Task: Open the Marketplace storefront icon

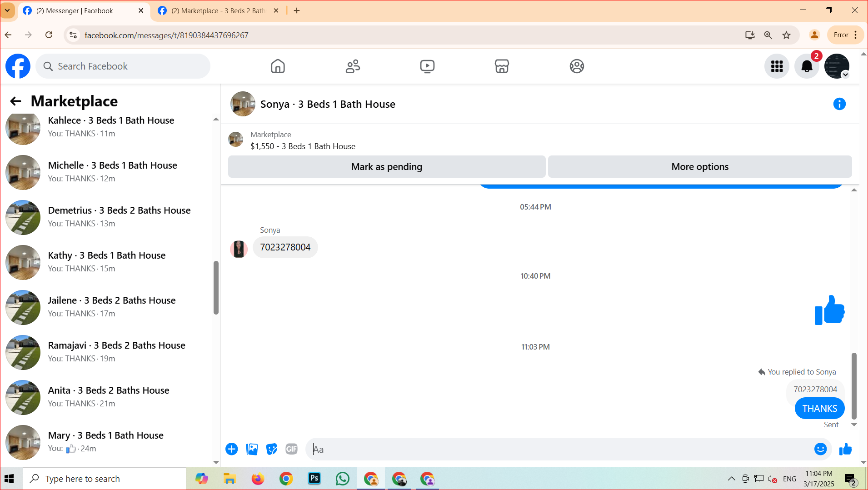Action: click(502, 66)
